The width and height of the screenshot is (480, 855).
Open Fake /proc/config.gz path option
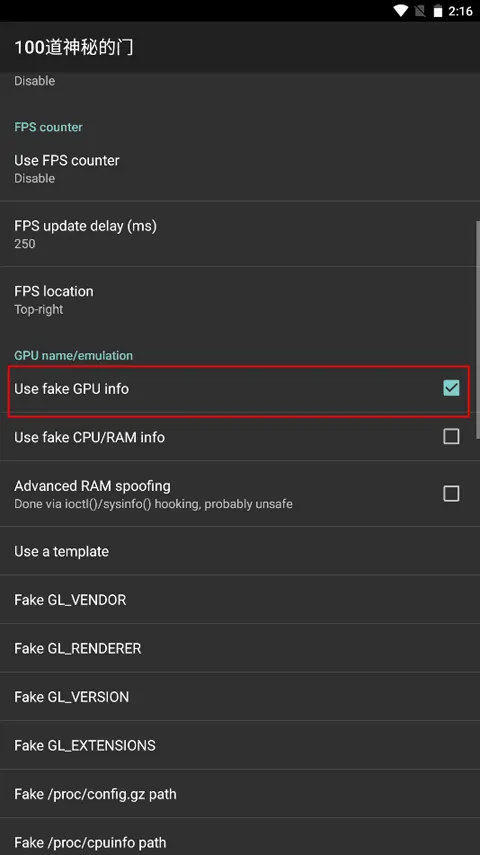240,794
